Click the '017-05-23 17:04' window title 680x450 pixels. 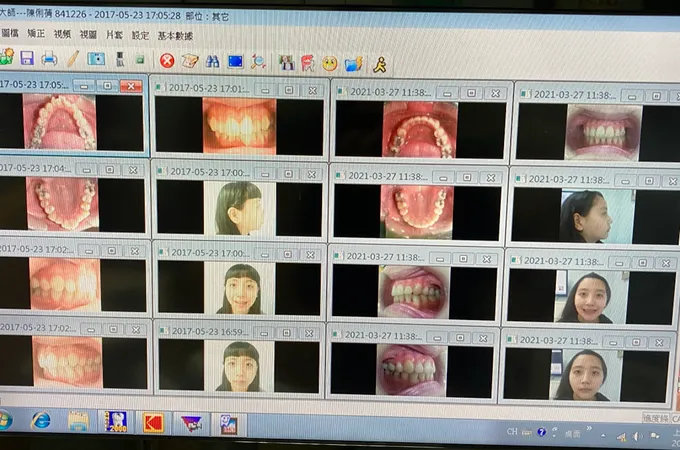tap(35, 168)
